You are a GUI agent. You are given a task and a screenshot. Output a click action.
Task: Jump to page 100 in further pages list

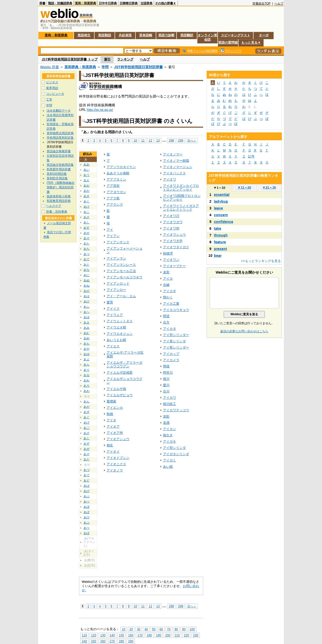pyautogui.click(x=192, y=629)
